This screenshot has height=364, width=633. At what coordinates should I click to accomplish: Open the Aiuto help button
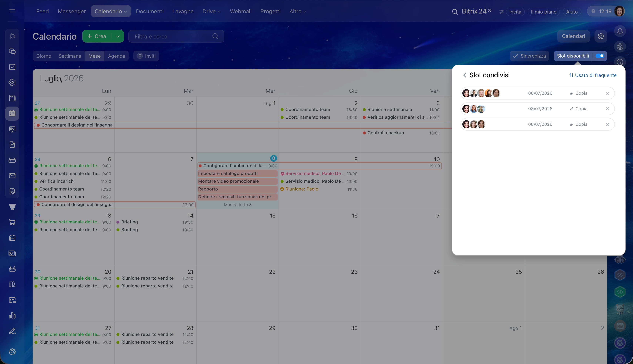coord(572,12)
